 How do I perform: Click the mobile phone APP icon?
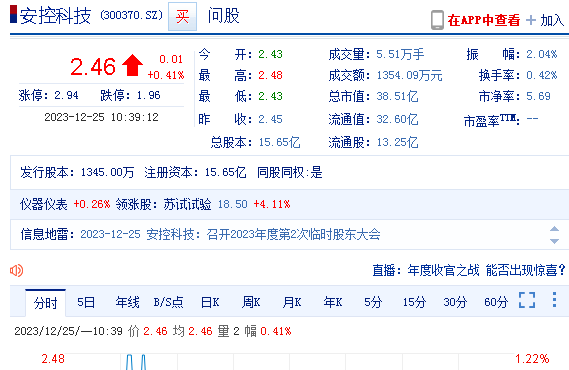[437, 20]
